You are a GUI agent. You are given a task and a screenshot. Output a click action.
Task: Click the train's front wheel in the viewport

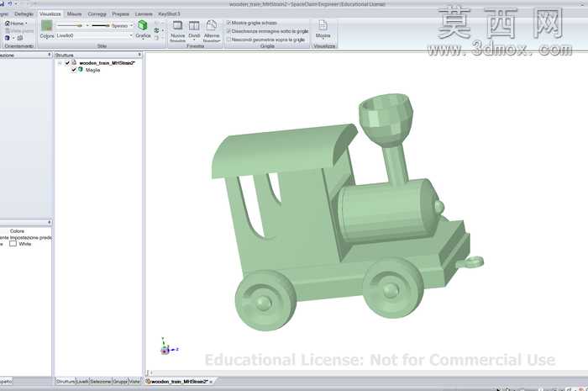(x=392, y=288)
